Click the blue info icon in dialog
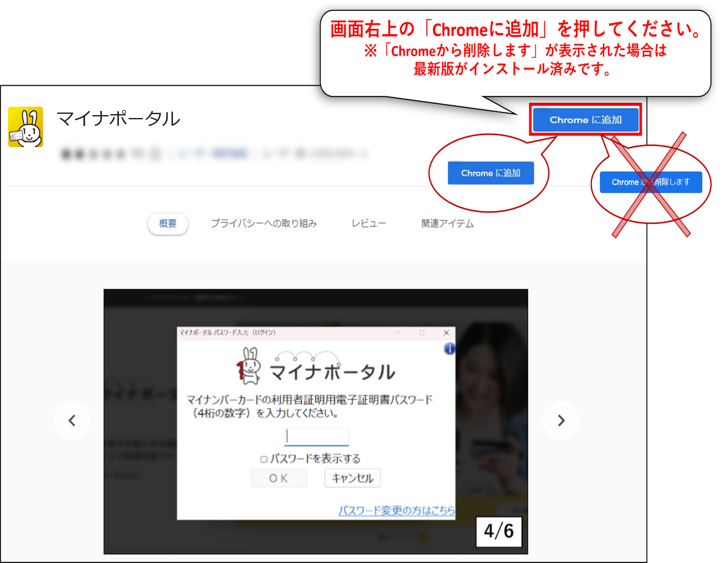Viewport: 728px width, 563px height. pyautogui.click(x=449, y=349)
